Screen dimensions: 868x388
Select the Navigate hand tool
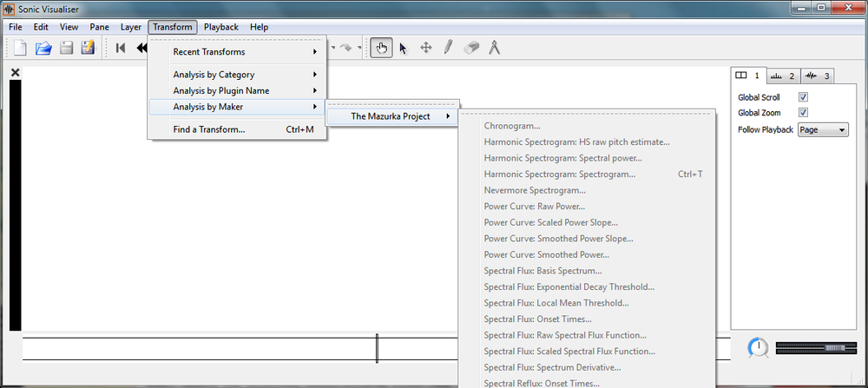(x=380, y=49)
